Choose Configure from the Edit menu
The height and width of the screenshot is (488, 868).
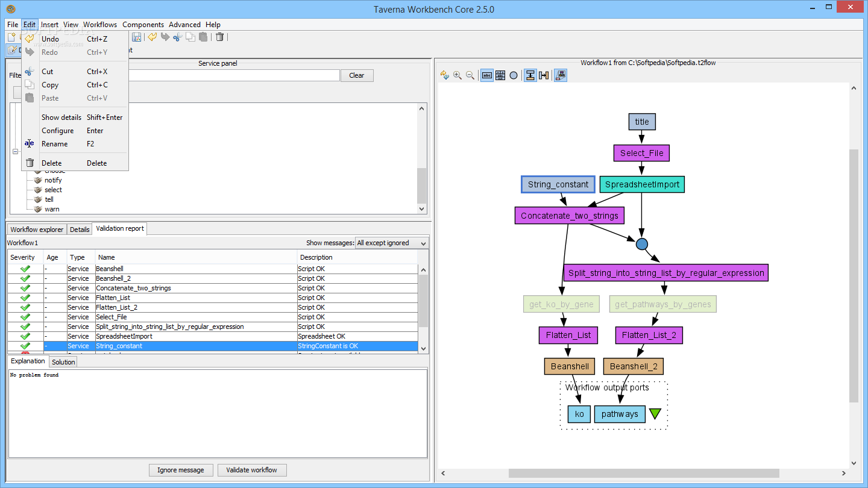(x=75, y=130)
